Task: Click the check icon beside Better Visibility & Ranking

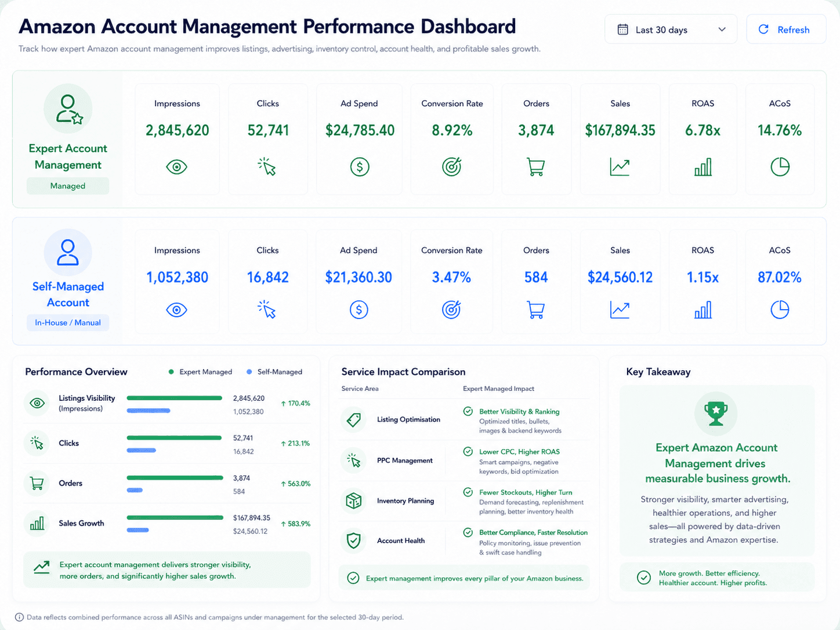Action: [x=468, y=411]
